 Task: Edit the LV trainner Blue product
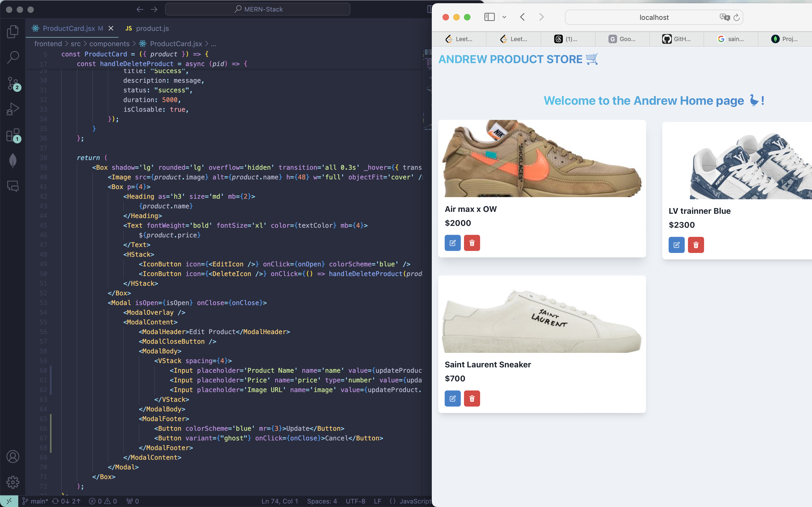[x=677, y=245]
